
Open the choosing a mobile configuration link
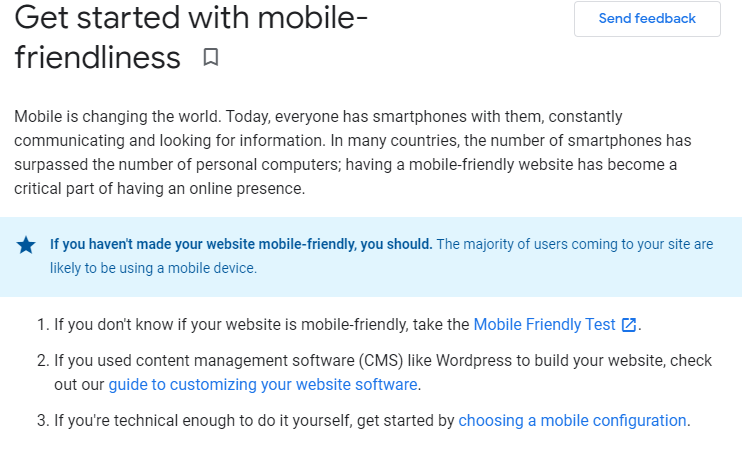tap(572, 421)
